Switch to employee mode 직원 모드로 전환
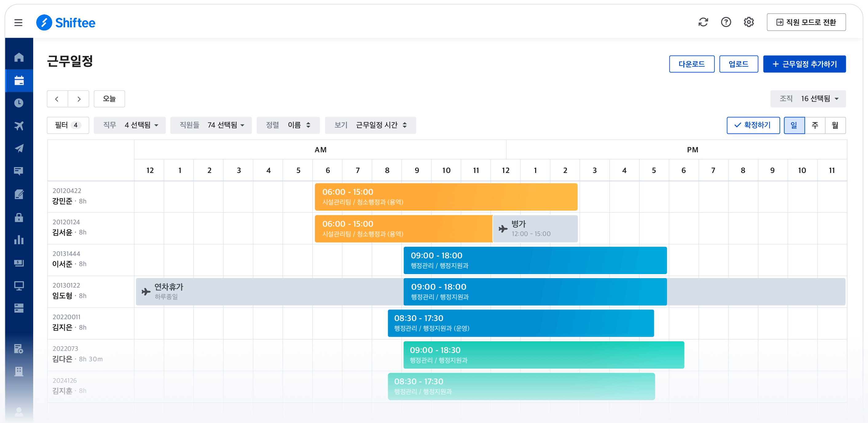The width and height of the screenshot is (868, 423). (806, 22)
